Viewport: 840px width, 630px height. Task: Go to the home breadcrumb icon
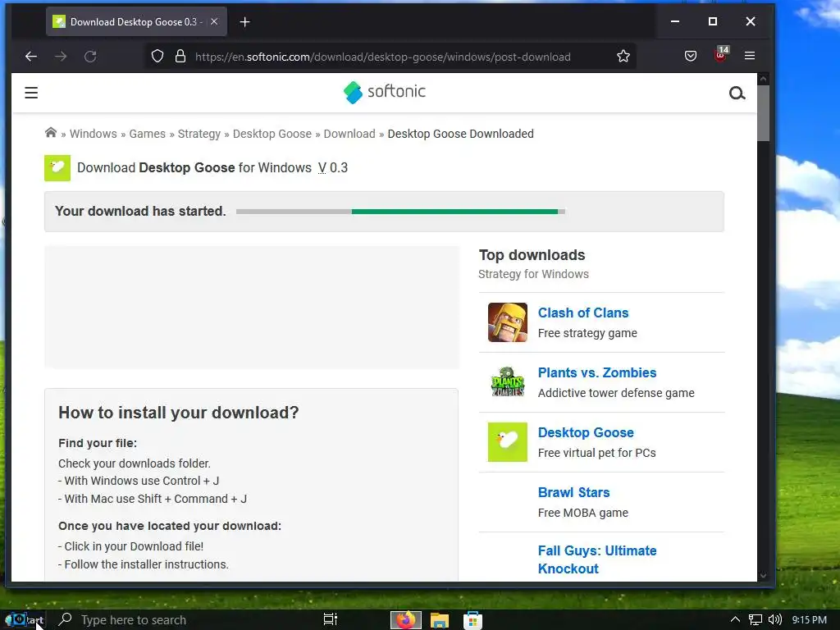click(x=51, y=133)
